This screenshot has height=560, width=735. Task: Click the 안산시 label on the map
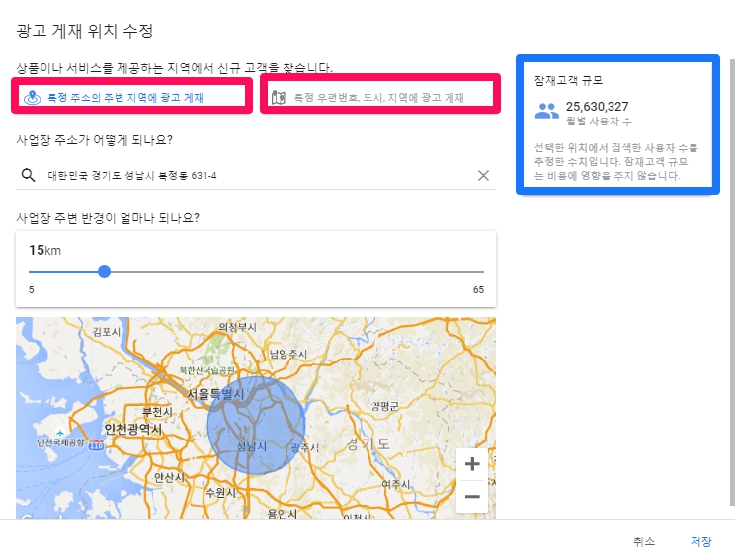click(169, 477)
